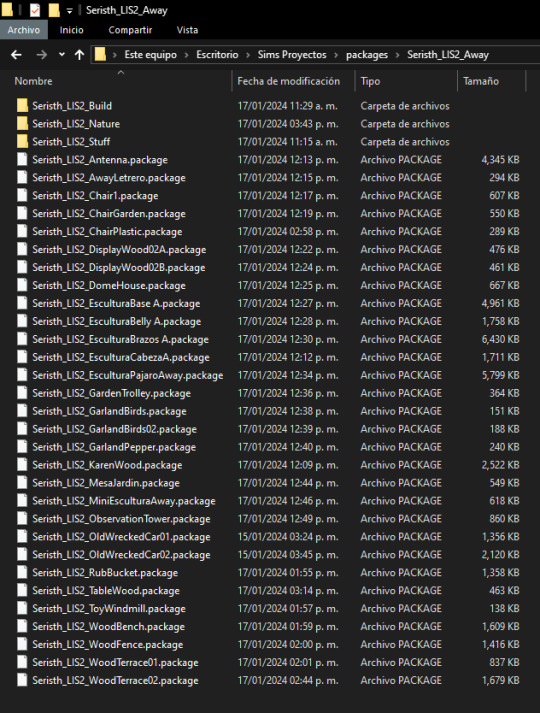Select file name Seristh_LIS2_GarlandPepper.package
This screenshot has width=540, height=713.
(114, 447)
